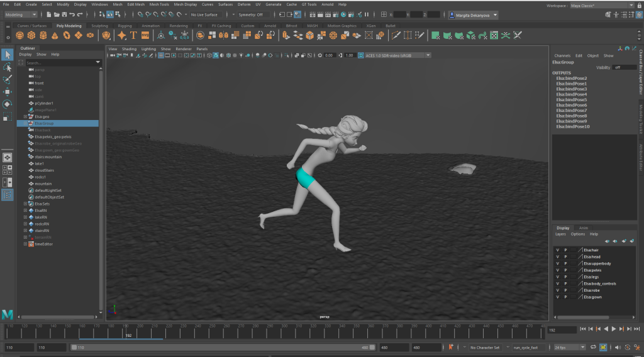Open viewport Shading menu
Viewport: 644px width, 357px height.
point(129,49)
